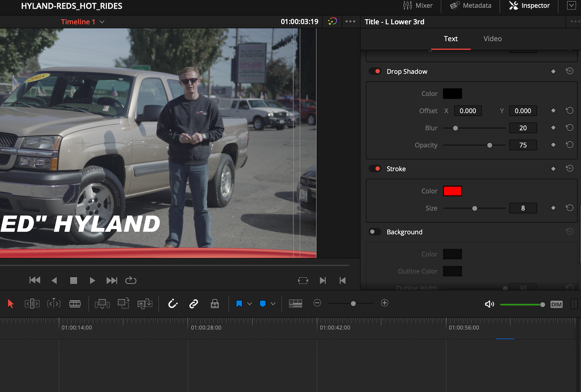Toggle loop playback
This screenshot has height=392, width=581.
[130, 280]
